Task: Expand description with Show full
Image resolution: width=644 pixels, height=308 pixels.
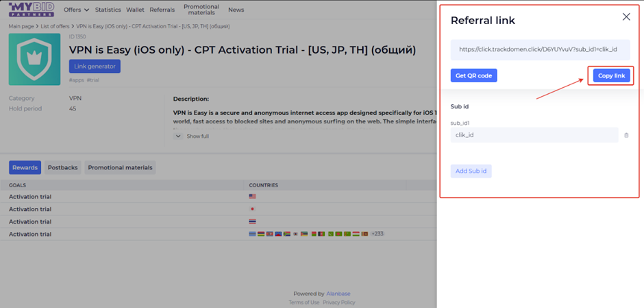Action: [191, 136]
